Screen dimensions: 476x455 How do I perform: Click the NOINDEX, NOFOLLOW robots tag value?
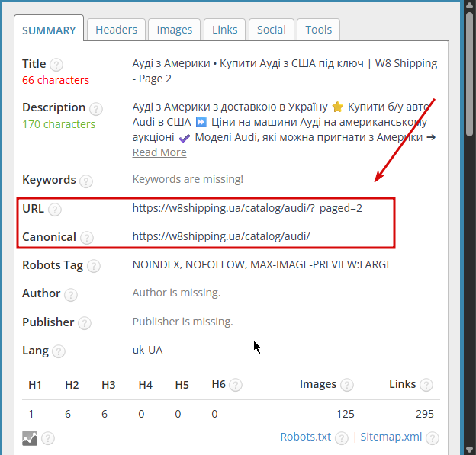pyautogui.click(x=262, y=264)
